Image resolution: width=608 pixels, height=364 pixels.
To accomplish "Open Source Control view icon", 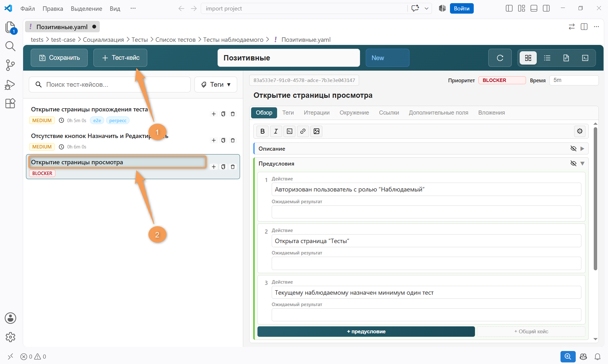I will pos(10,65).
